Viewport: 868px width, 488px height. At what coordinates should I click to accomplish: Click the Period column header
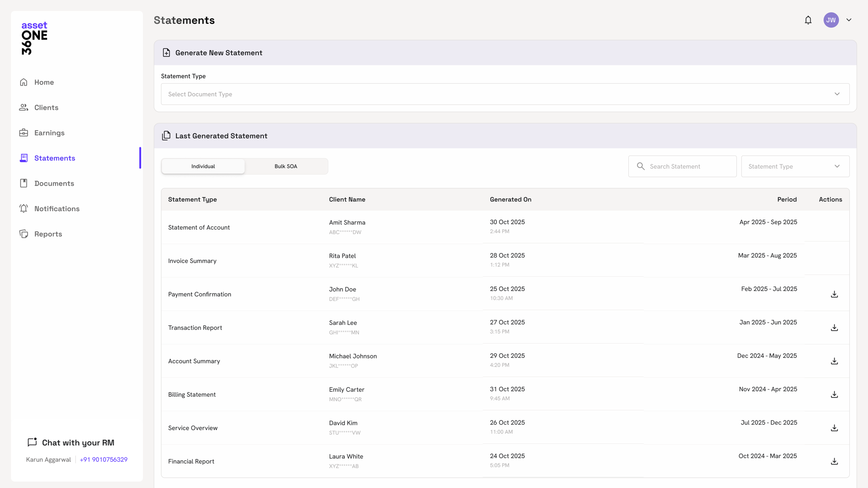point(787,199)
